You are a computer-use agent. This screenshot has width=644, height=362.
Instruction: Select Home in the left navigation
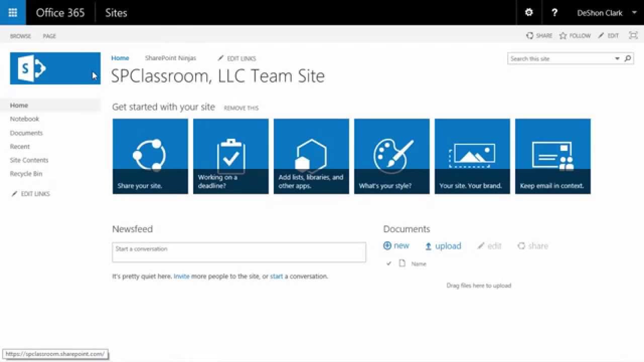[55, 106]
